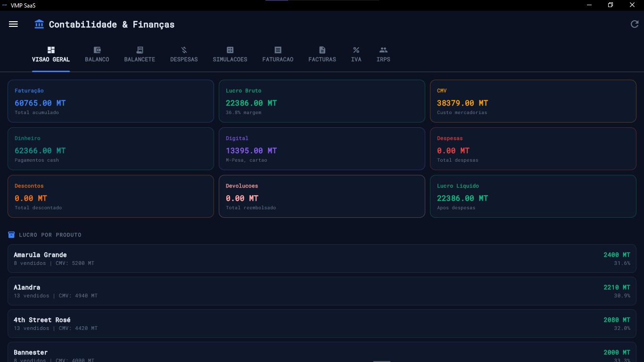Click the 4th Street Rosé product name
This screenshot has width=644, height=362.
pyautogui.click(x=42, y=320)
